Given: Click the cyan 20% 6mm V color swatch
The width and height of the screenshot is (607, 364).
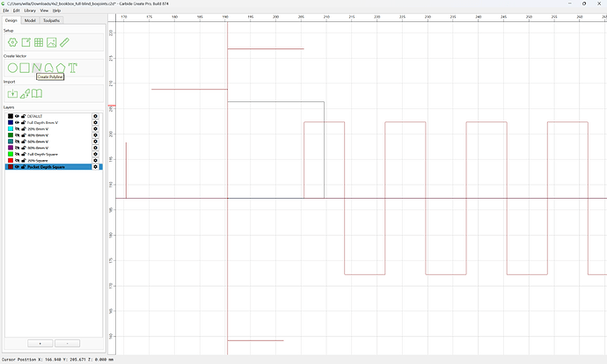Looking at the screenshot, I should (11, 129).
